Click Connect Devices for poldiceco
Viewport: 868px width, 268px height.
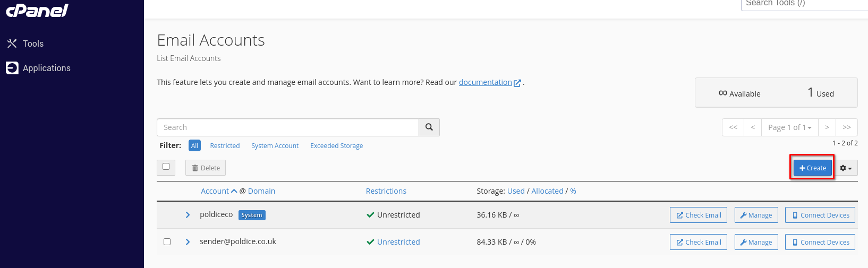[820, 215]
